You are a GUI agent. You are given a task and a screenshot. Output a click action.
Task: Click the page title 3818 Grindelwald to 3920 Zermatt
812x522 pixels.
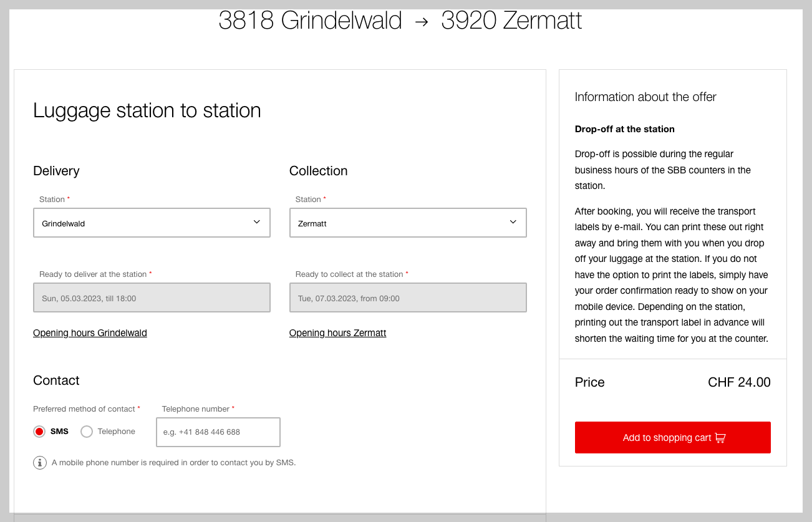(x=400, y=21)
